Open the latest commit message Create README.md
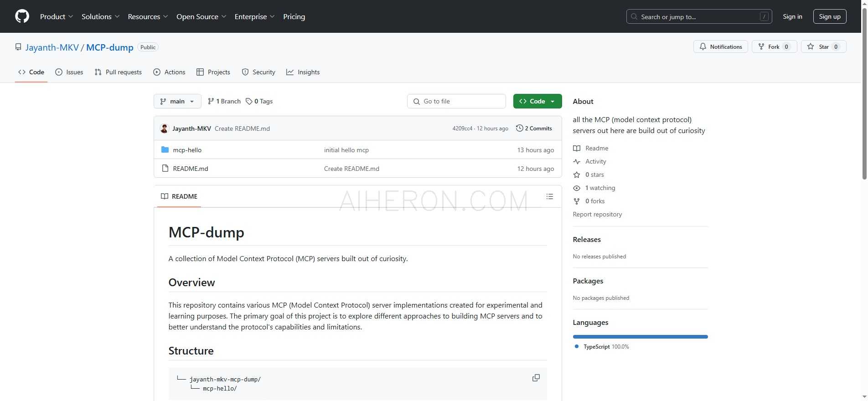 coord(242,129)
